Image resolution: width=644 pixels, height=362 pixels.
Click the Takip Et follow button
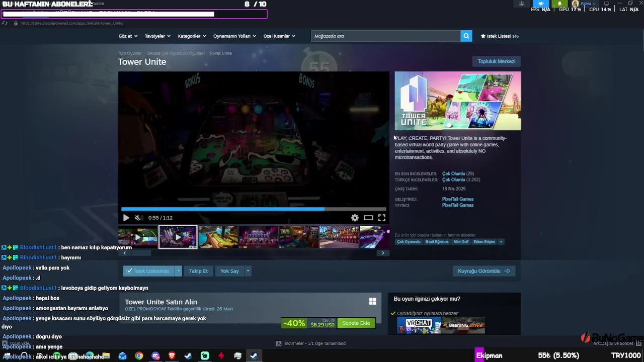198,271
